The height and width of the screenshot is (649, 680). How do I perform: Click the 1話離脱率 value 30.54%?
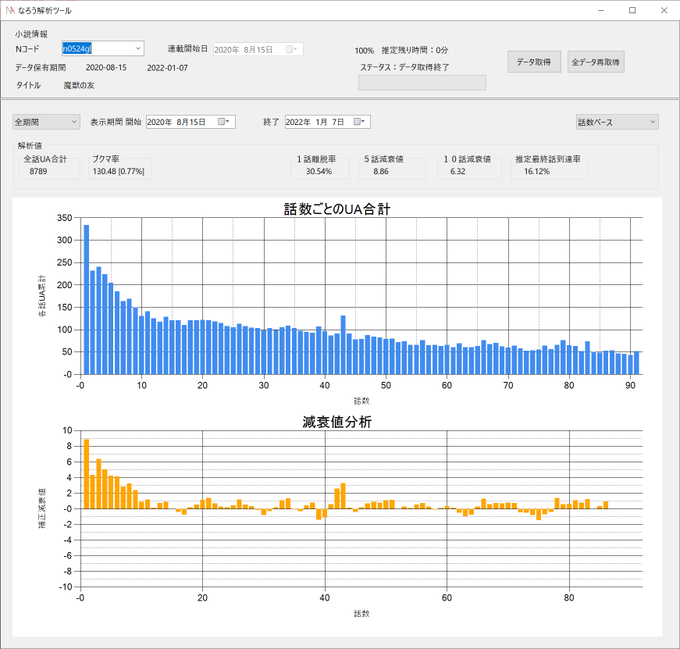[318, 171]
